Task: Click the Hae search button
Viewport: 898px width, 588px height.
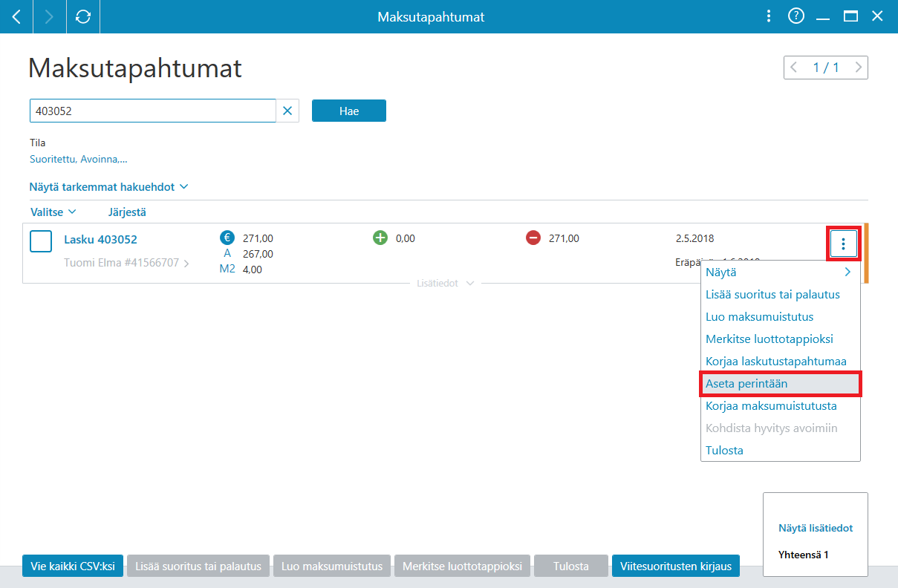Action: click(x=349, y=111)
